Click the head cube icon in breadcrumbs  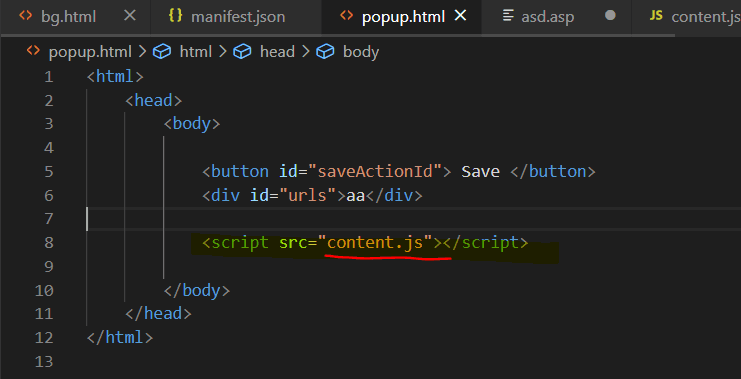[x=242, y=52]
